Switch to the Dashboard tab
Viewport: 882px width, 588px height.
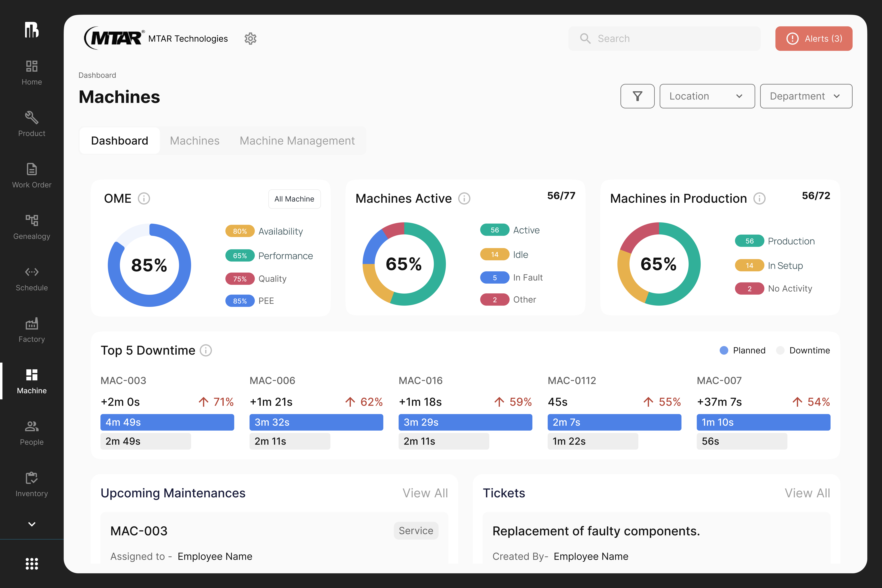120,141
